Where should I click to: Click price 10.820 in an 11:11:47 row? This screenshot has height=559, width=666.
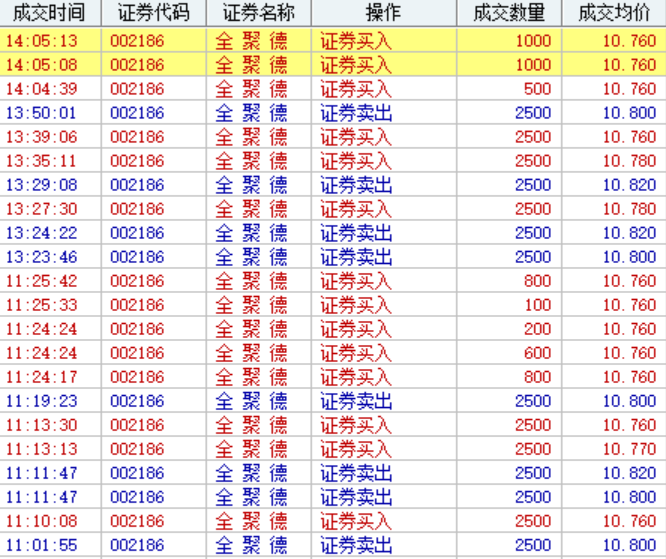coord(629,473)
